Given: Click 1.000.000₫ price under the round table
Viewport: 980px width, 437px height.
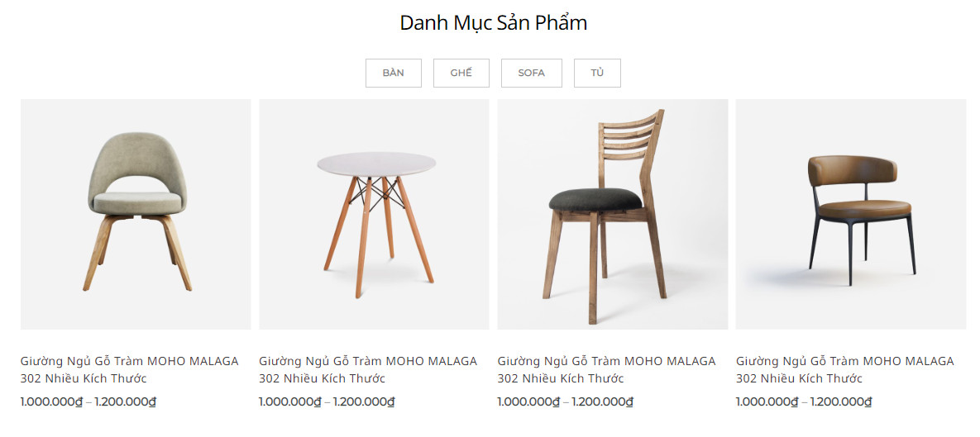Looking at the screenshot, I should pos(290,401).
